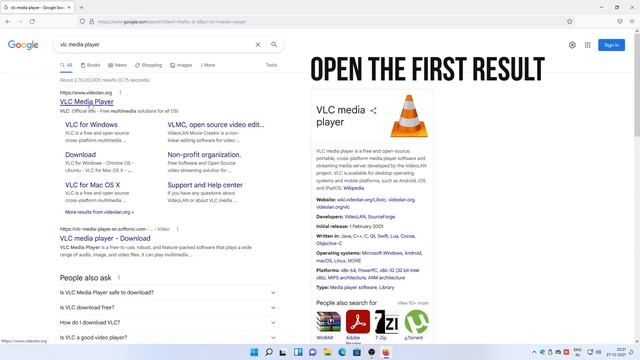This screenshot has height=360, width=640.
Task: Click inside the Google search input field
Action: point(155,44)
